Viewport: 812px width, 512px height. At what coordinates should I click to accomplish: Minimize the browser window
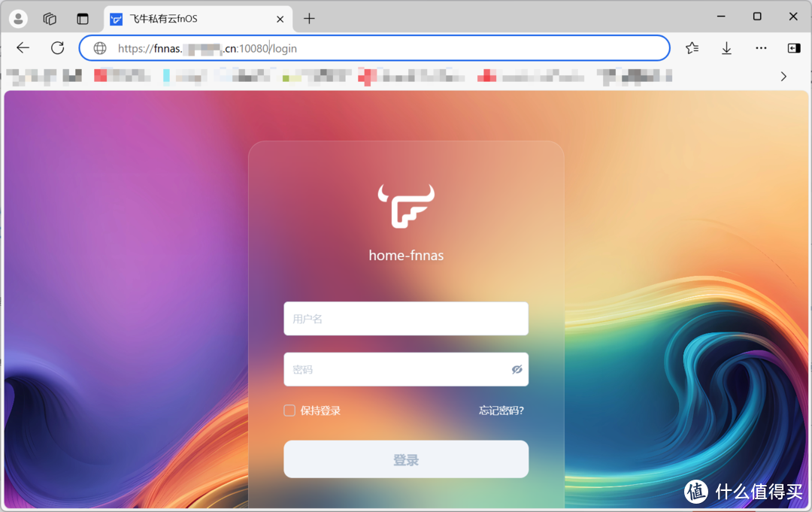721,17
